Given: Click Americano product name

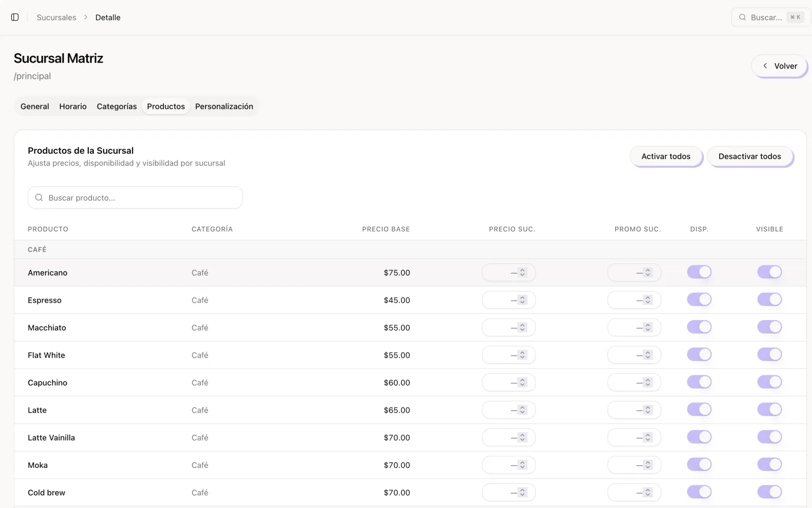Looking at the screenshot, I should [48, 273].
